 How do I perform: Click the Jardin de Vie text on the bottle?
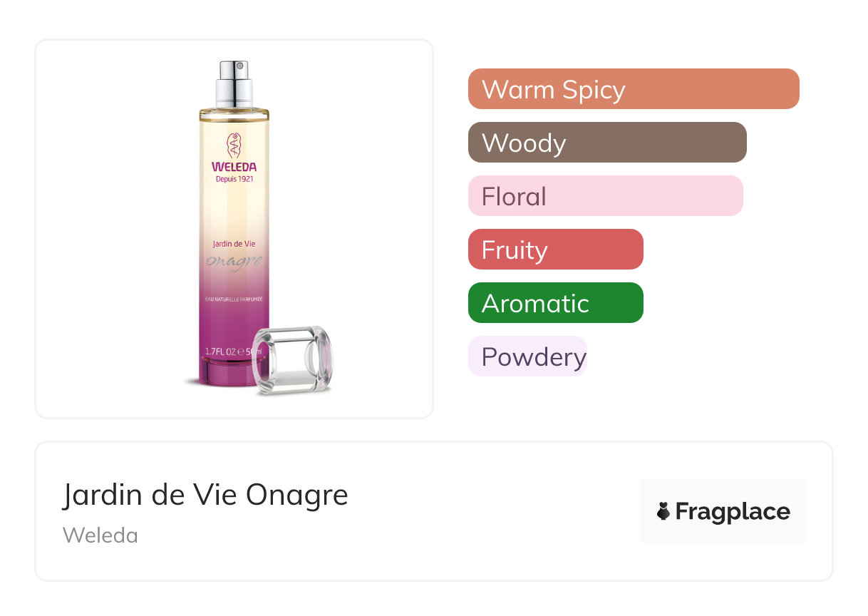(x=234, y=245)
